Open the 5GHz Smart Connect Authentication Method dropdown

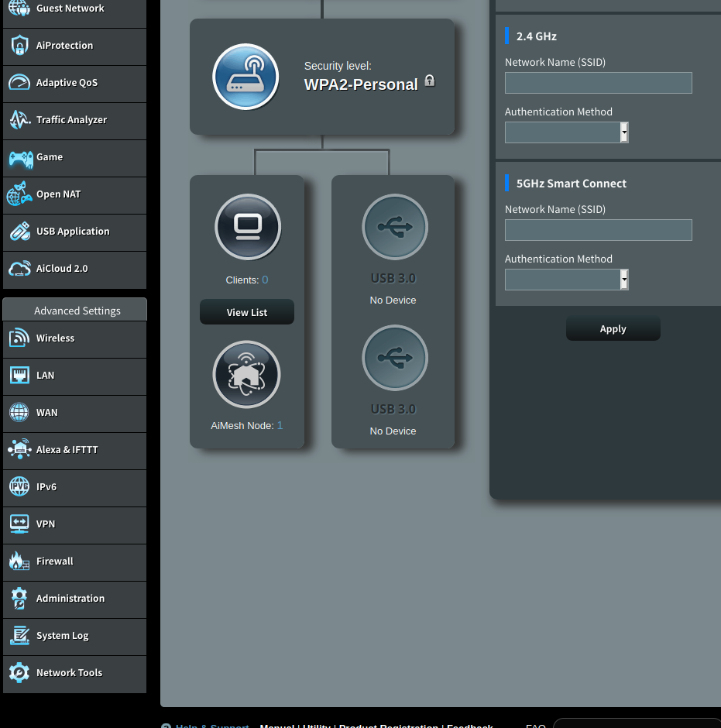click(566, 280)
